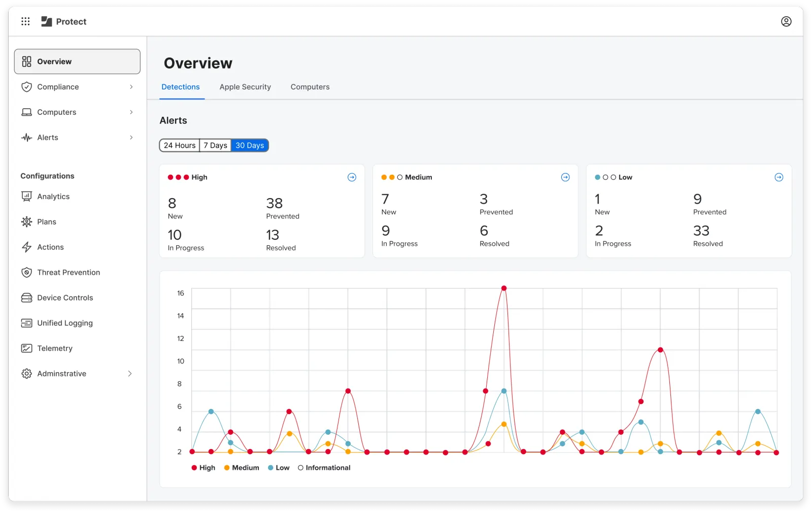Image resolution: width=812 pixels, height=516 pixels.
Task: Open the user account menu
Action: [x=786, y=21]
